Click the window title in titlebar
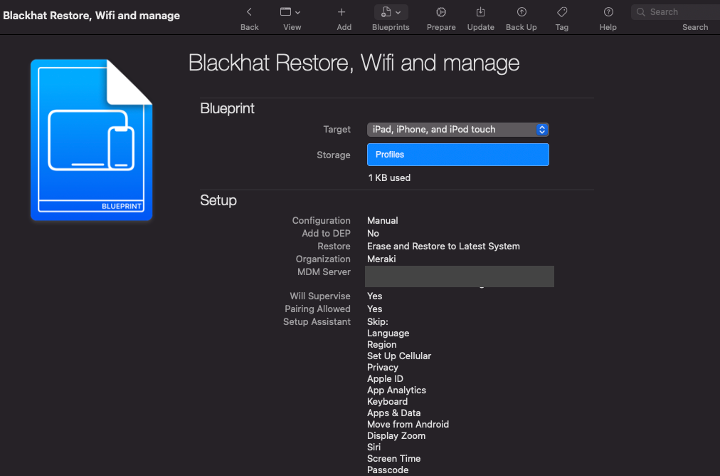The image size is (720, 476). 91,15
